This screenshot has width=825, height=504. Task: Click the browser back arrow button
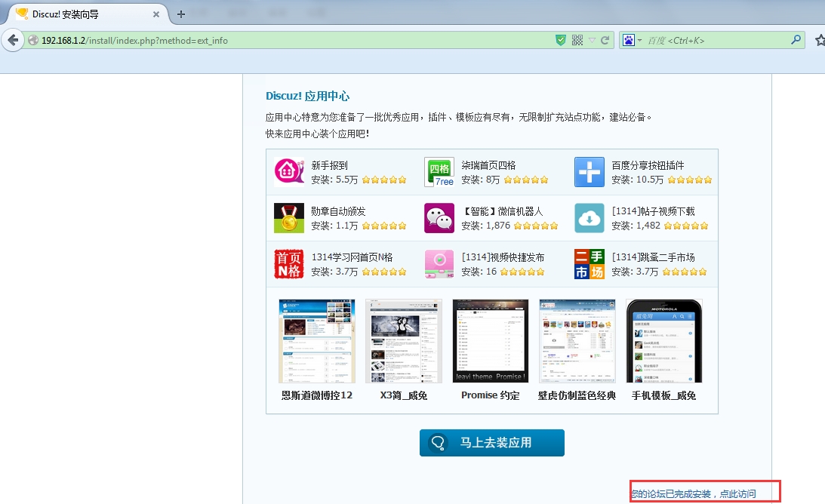(x=13, y=40)
